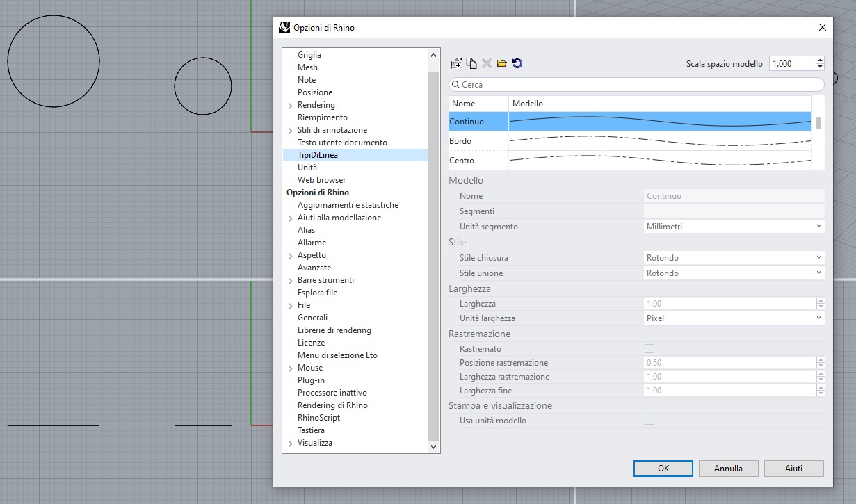Click the copy linetype icon
This screenshot has width=856, height=504.
[471, 63]
